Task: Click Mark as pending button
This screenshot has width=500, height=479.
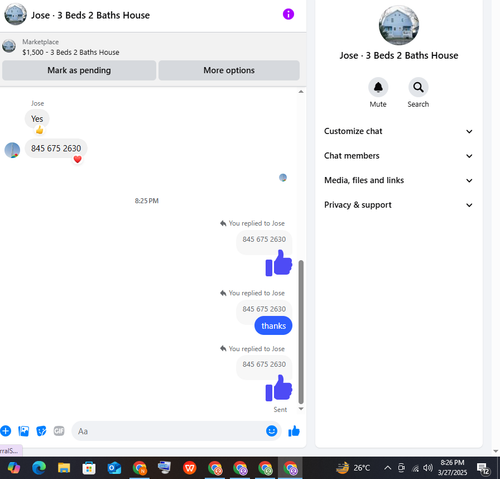Action: 79,70
